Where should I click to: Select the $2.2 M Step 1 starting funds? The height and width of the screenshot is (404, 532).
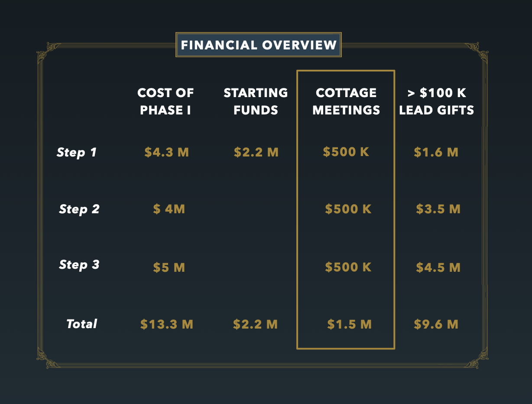(x=256, y=153)
